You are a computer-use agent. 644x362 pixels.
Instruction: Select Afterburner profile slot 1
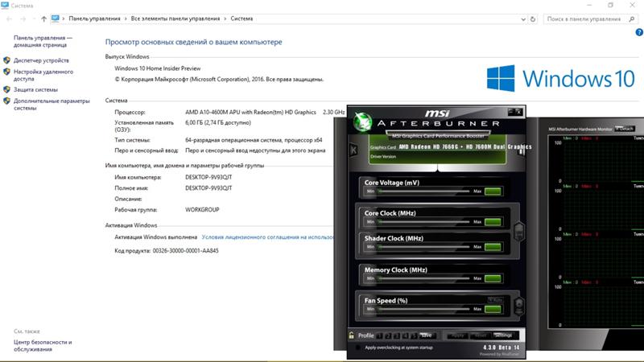coord(379,335)
